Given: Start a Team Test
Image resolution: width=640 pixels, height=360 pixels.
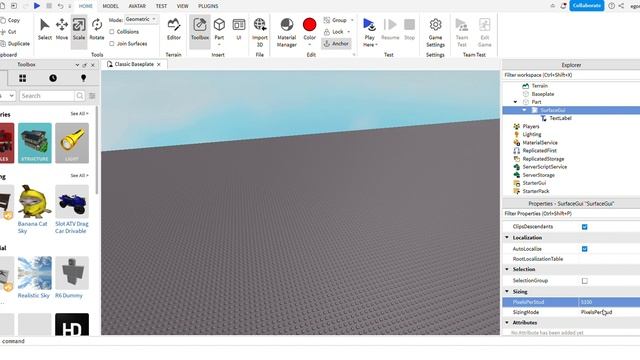Looking at the screenshot, I should (x=462, y=32).
